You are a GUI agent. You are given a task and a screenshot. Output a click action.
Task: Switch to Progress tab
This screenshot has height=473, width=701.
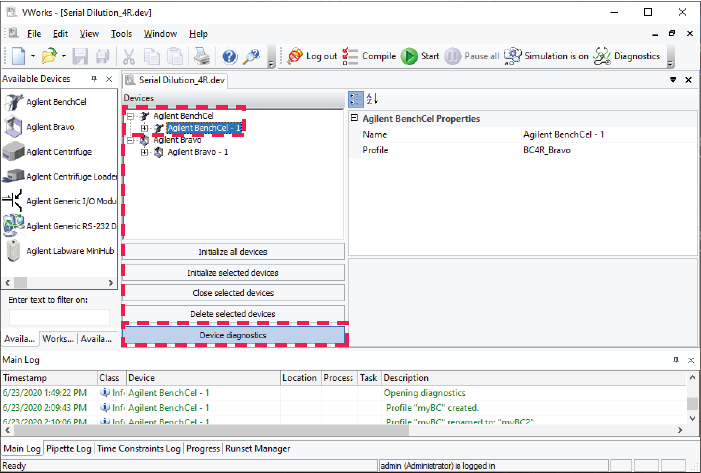(203, 449)
